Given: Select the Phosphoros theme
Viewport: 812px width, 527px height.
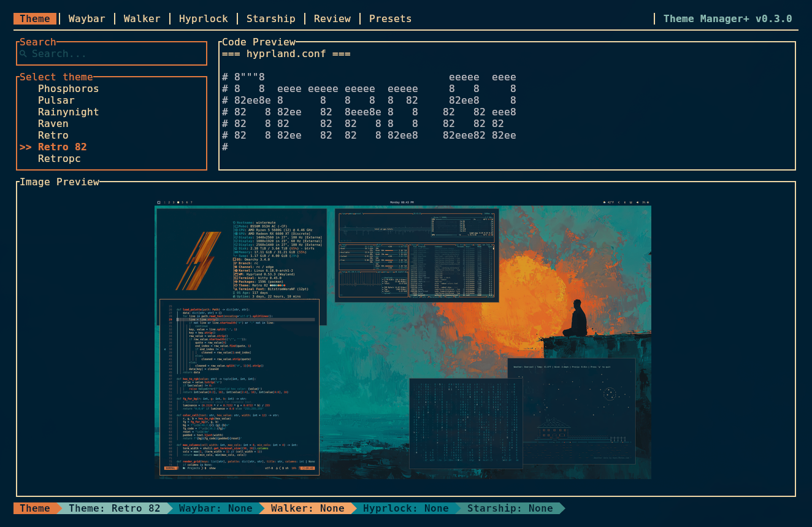Looking at the screenshot, I should pos(68,88).
